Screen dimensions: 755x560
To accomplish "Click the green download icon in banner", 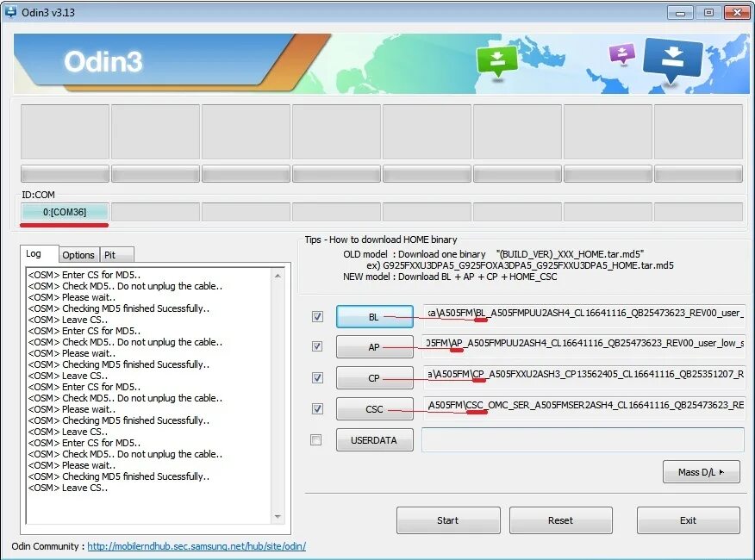I will 497,61.
